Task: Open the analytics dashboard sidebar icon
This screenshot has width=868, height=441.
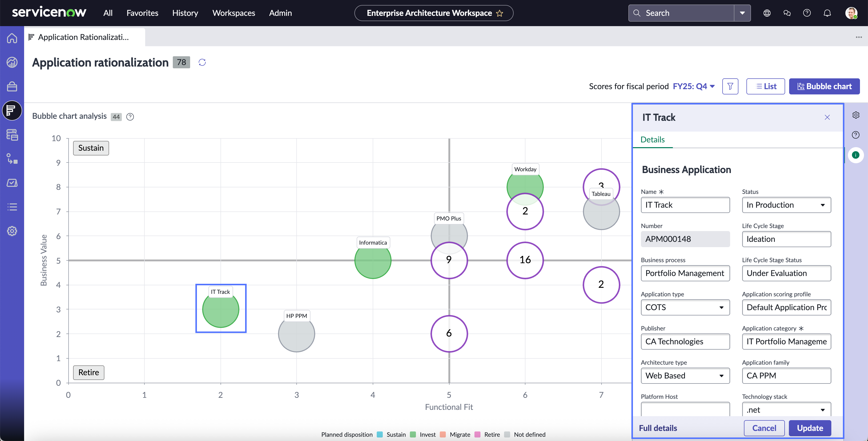Action: (x=12, y=62)
